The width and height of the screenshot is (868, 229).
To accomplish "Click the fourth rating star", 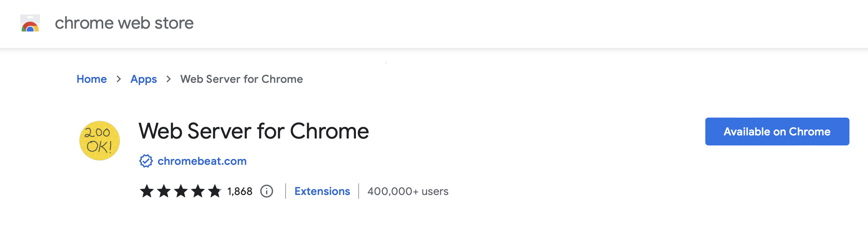I will 198,191.
